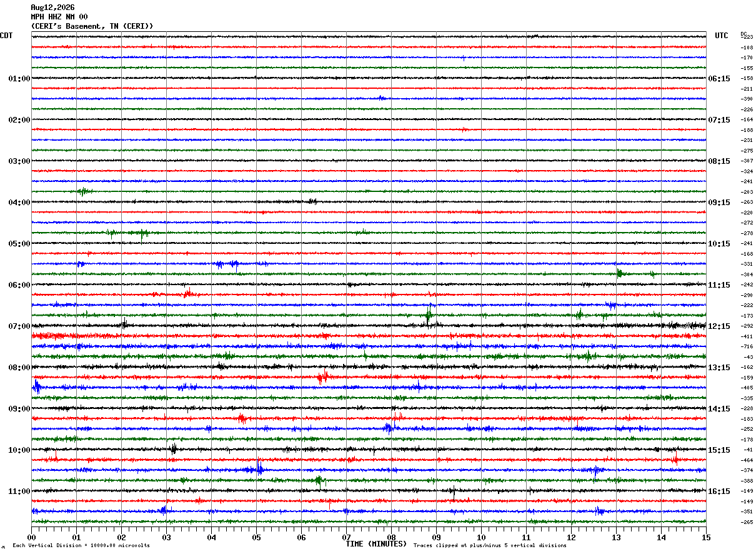This screenshot has height=554, width=756.
Task: Select the 11:00 CDT time label
Action: 19,491
